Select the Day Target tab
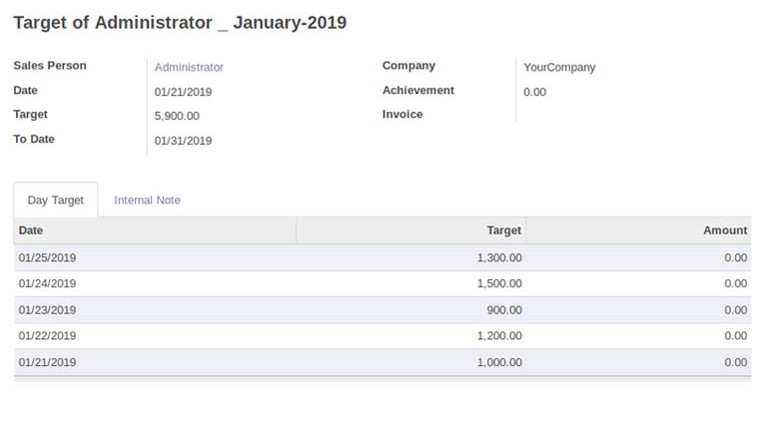This screenshot has height=425, width=761. (55, 200)
